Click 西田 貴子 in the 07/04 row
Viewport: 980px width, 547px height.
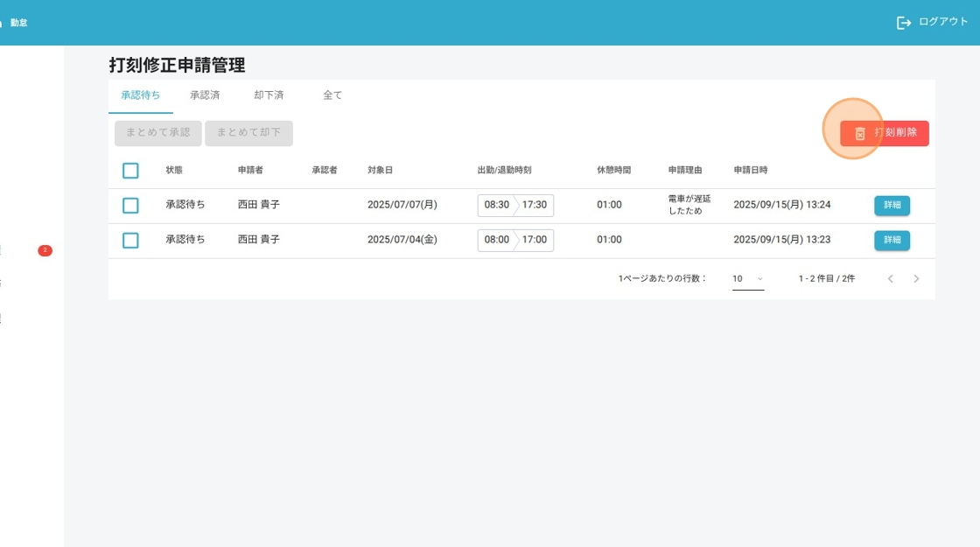click(259, 240)
